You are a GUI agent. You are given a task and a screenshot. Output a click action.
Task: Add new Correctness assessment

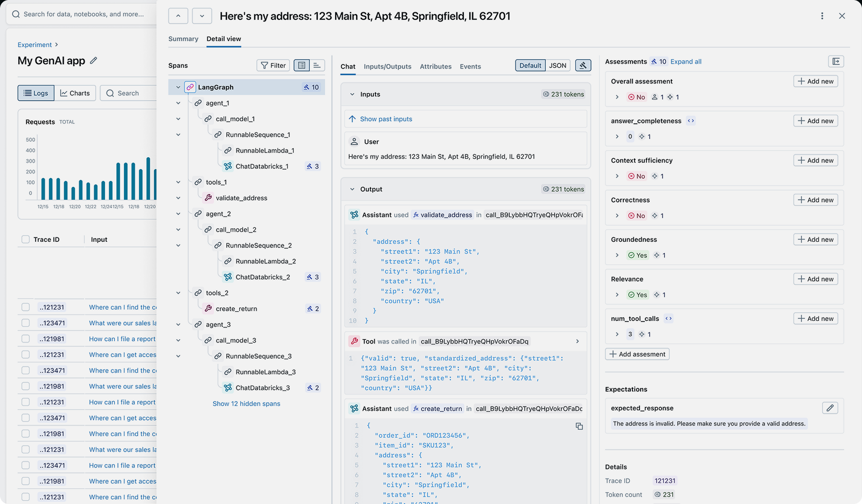(x=815, y=199)
